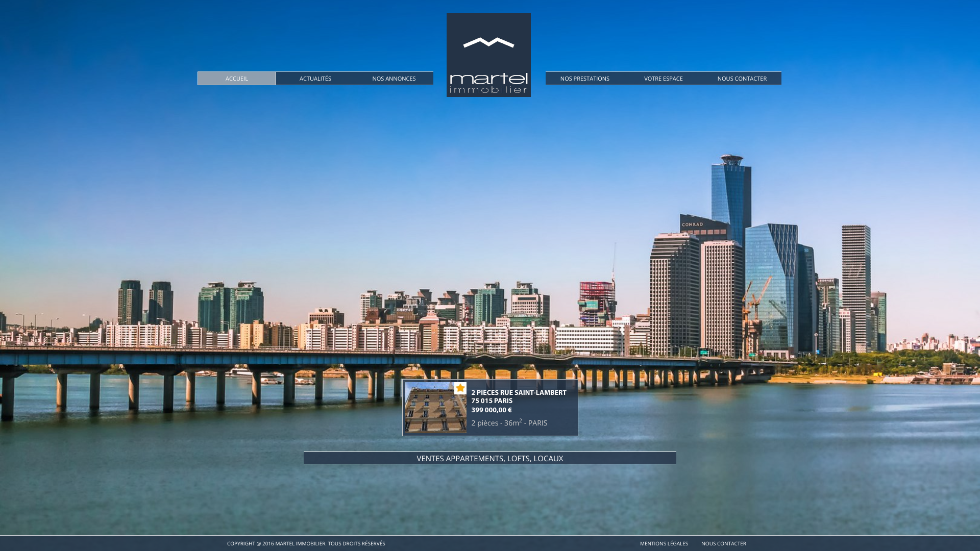This screenshot has width=980, height=551.
Task: Go to the Actualités page
Action: tap(315, 78)
